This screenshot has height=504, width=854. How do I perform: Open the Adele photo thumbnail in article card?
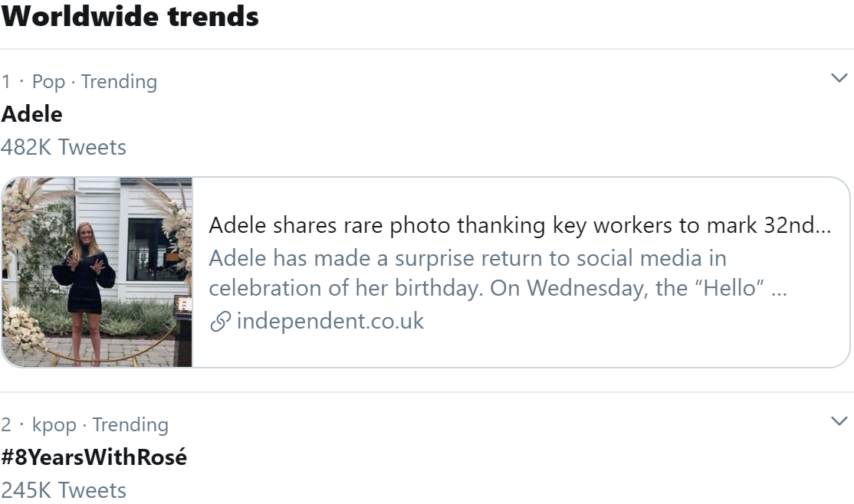coord(97,272)
